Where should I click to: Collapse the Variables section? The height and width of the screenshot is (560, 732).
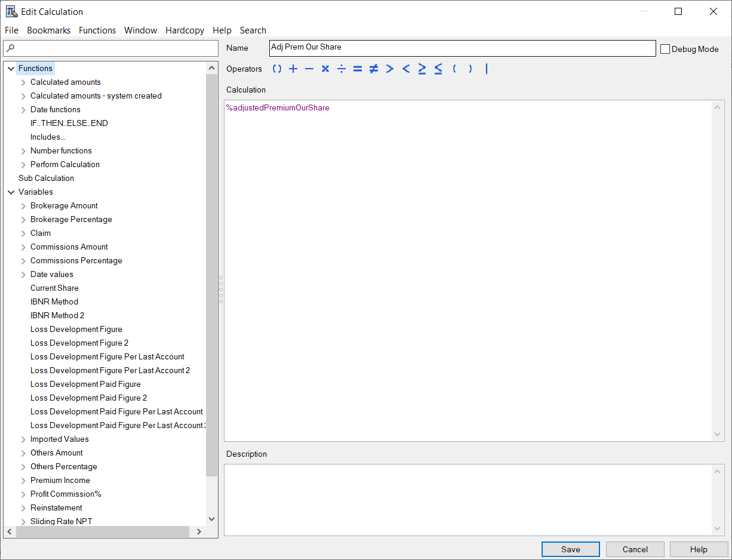[11, 192]
